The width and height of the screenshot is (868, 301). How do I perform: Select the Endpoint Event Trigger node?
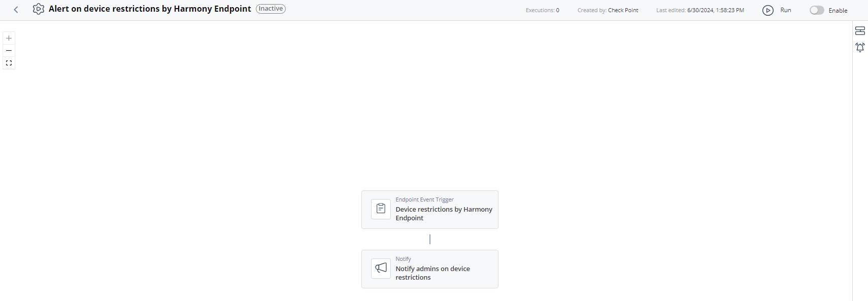430,210
